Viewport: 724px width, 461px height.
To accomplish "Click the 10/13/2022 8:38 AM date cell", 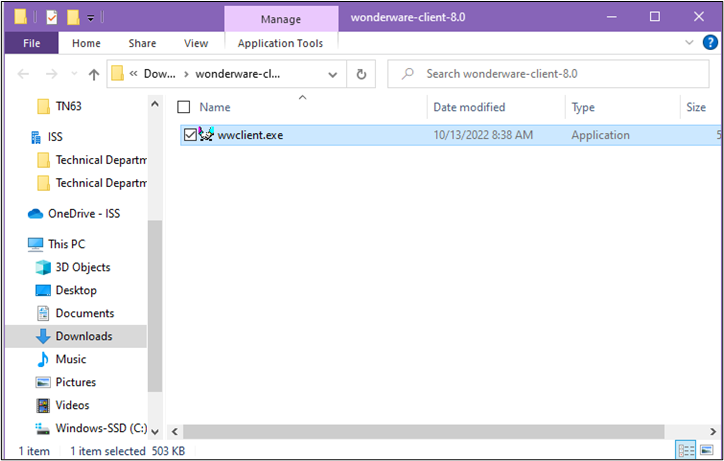I will coord(483,135).
